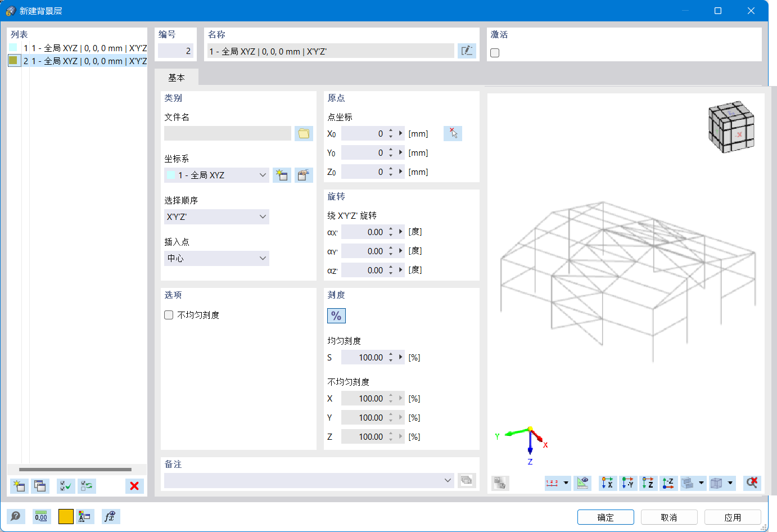Copy the selected background layer
The image size is (777, 532).
[40, 486]
